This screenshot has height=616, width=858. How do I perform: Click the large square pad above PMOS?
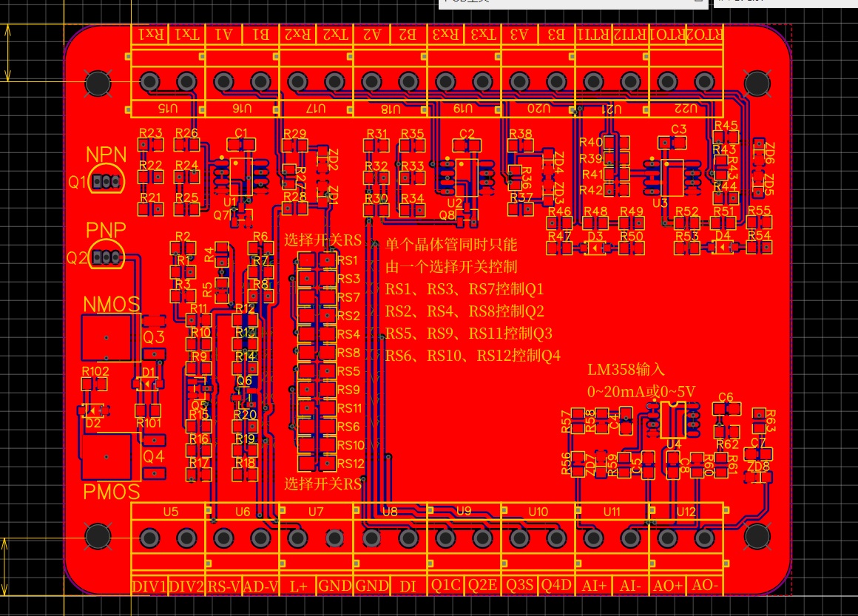pyautogui.click(x=107, y=457)
